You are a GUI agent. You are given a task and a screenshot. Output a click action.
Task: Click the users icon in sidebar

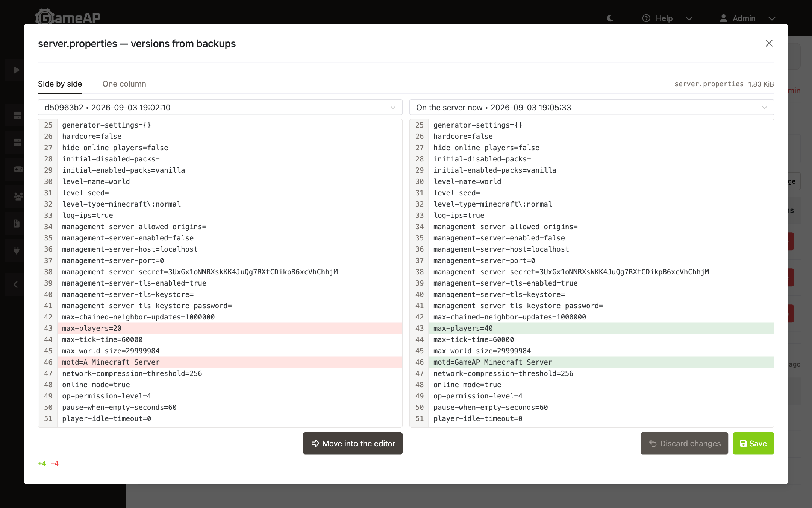18,196
